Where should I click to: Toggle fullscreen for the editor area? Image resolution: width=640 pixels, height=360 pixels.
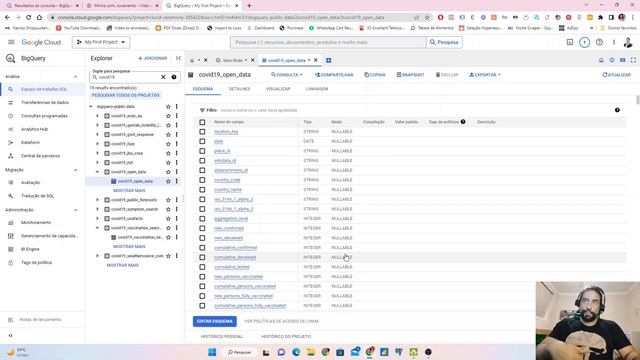[633, 60]
